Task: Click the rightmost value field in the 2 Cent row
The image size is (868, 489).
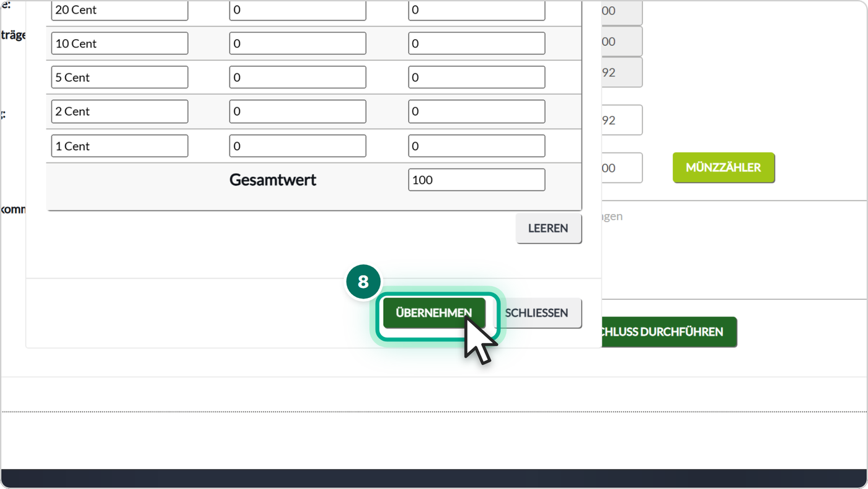Action: (x=477, y=112)
